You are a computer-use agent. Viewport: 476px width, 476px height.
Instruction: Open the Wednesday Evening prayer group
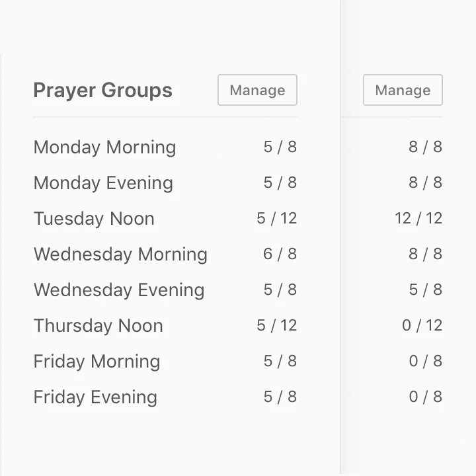pyautogui.click(x=119, y=290)
